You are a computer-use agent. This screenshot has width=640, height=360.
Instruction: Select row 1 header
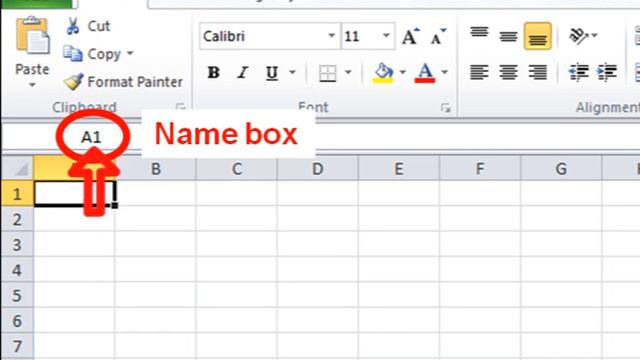click(x=17, y=193)
